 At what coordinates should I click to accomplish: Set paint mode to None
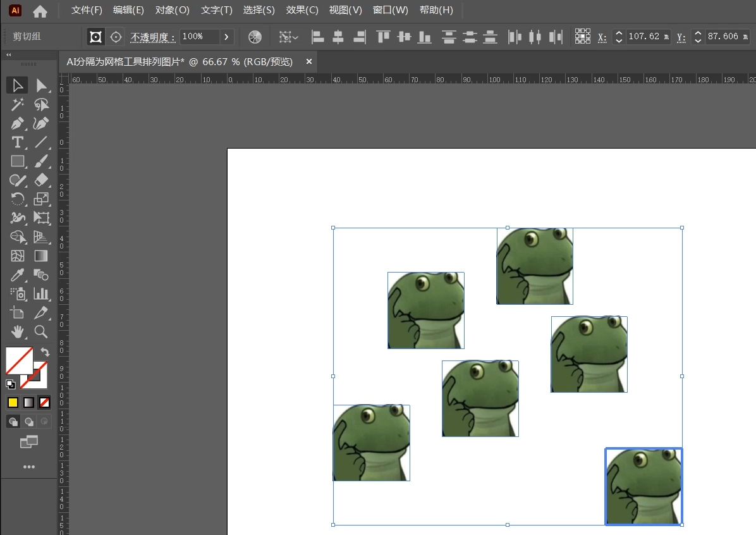pos(44,402)
